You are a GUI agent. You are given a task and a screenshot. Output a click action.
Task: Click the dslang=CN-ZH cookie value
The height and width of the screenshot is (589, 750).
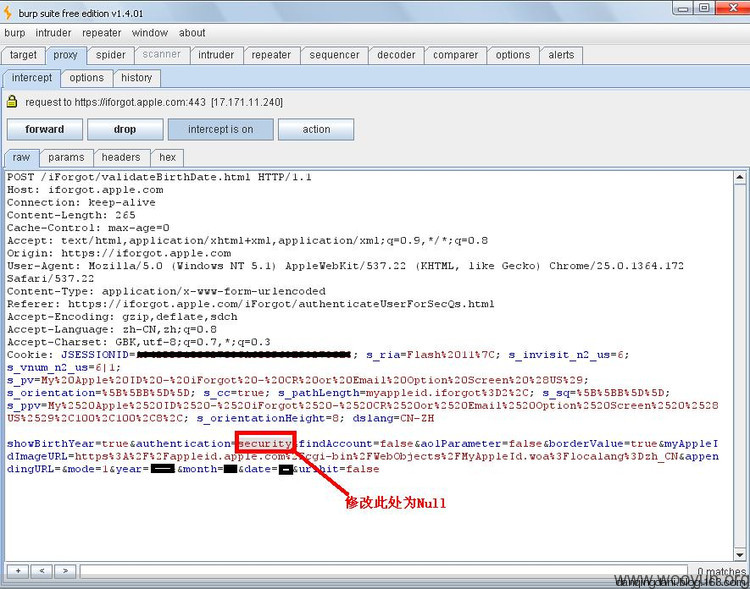(393, 418)
